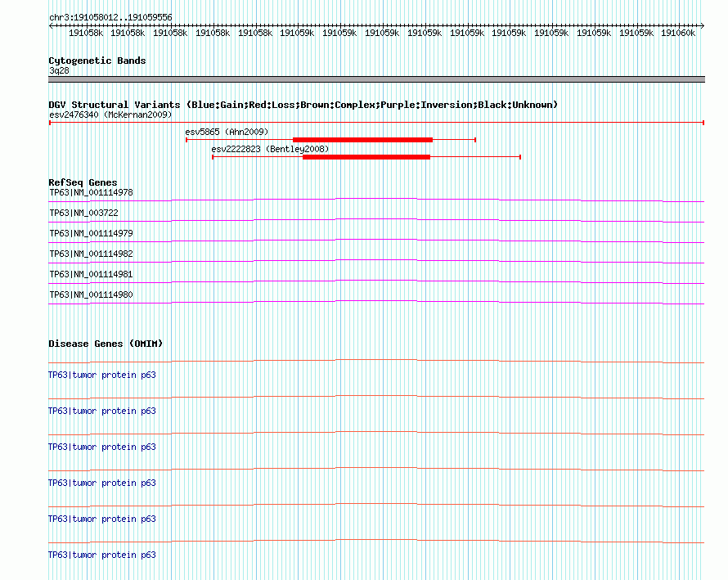The height and width of the screenshot is (580, 728).
Task: Open the esv5865 (Ahn2009) variant label
Action: [227, 132]
